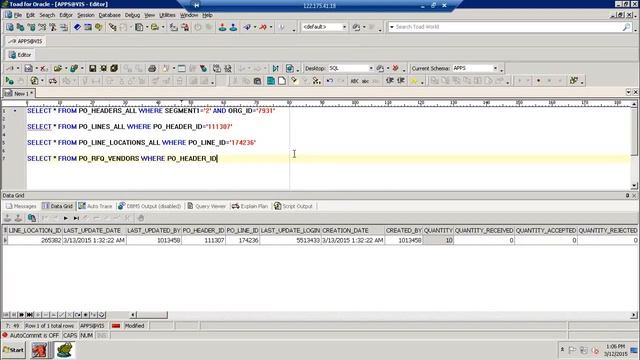Switch to the Query Viewer tab
The height and width of the screenshot is (360, 640).
tap(206, 206)
